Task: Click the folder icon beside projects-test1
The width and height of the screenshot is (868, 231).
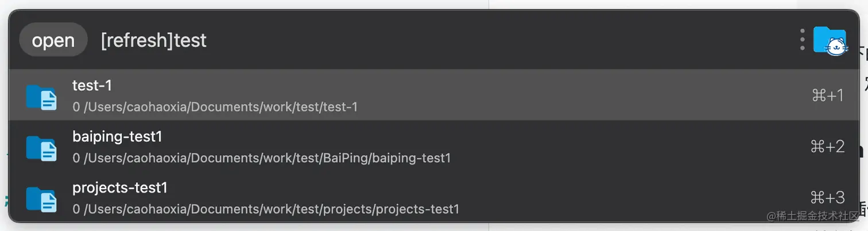Action: tap(41, 199)
